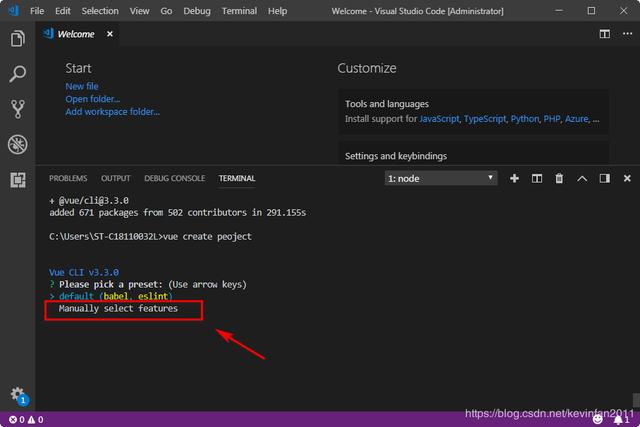Open the notifications bell in status bar

[x=622, y=419]
